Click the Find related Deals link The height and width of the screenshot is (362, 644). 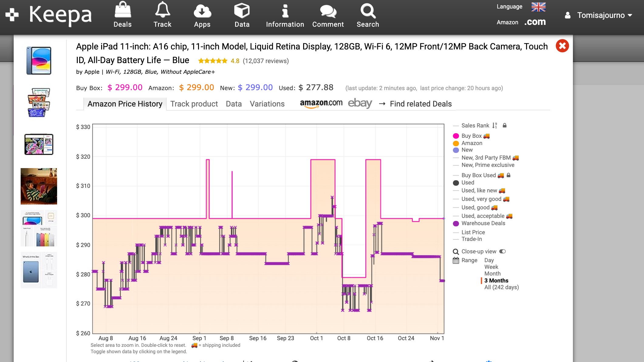pyautogui.click(x=421, y=103)
